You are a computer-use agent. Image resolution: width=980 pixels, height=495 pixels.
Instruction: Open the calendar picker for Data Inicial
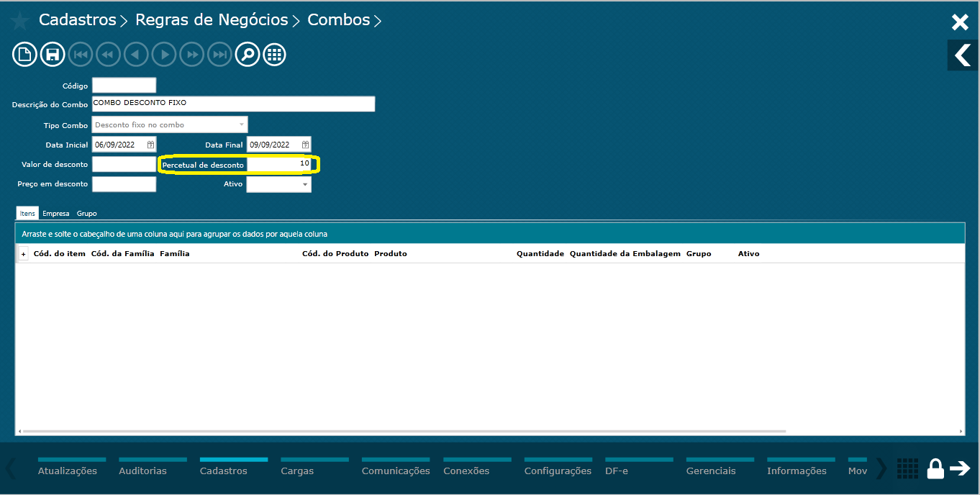click(x=150, y=144)
